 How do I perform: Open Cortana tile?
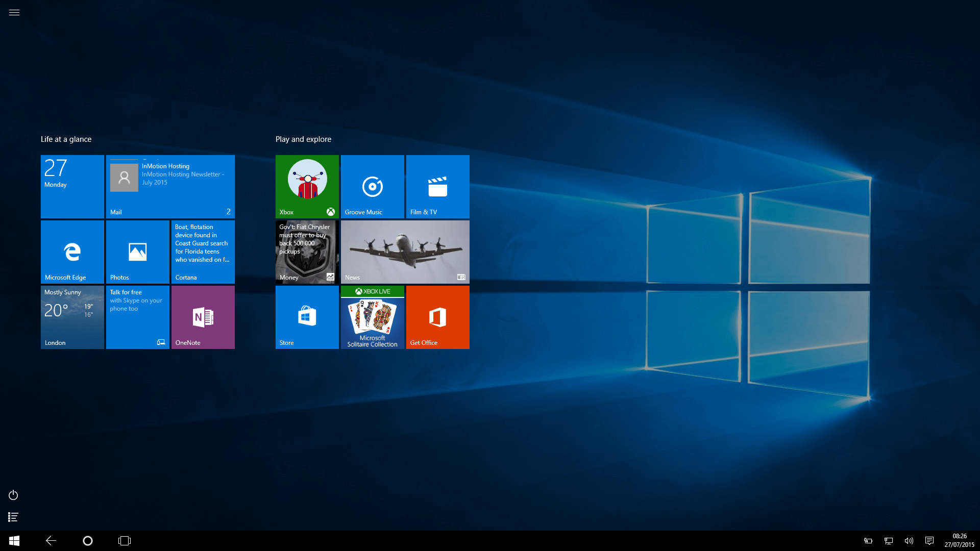coord(203,253)
